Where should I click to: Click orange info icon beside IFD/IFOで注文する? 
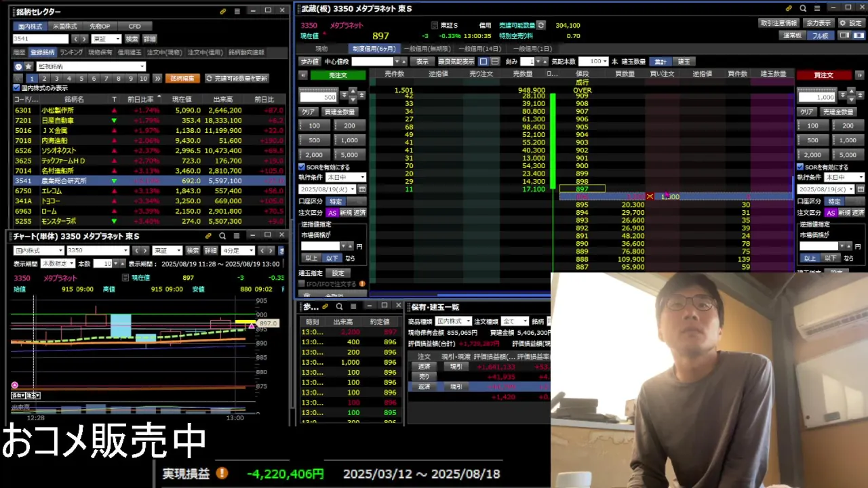(363, 284)
